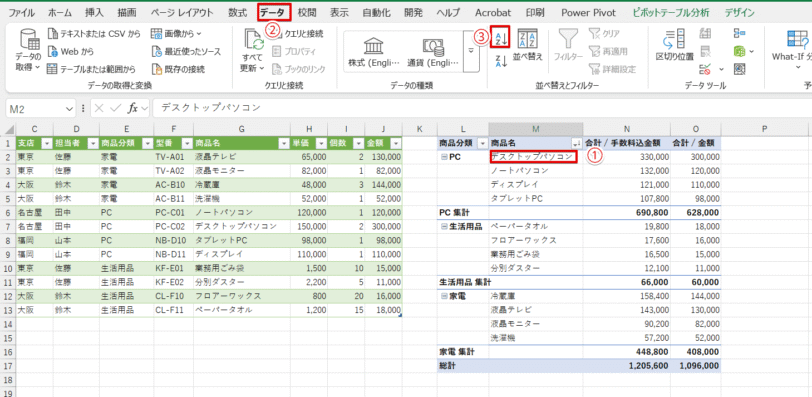Screen dimensions: 812x397
Task: Click the formula bar showing デスクトップパソコン
Action: coord(482,108)
